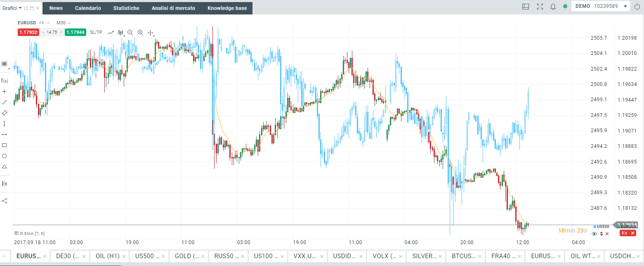Click the zoom out magnifier icon
The height and width of the screenshot is (266, 644).
click(130, 32)
